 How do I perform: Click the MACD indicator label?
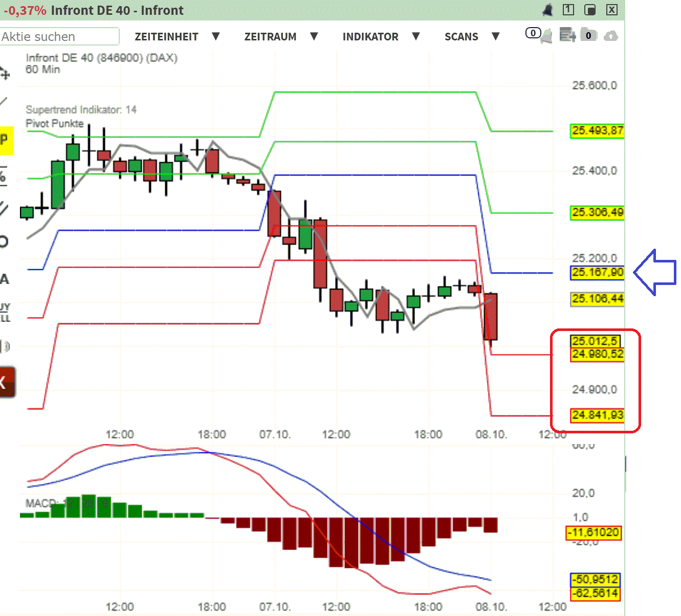[x=68, y=503]
